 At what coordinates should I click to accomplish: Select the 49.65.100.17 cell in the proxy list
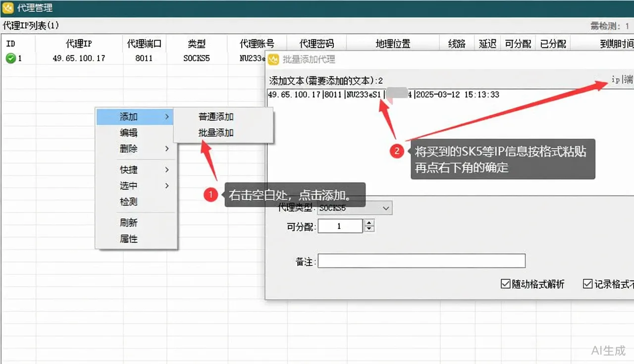[79, 58]
